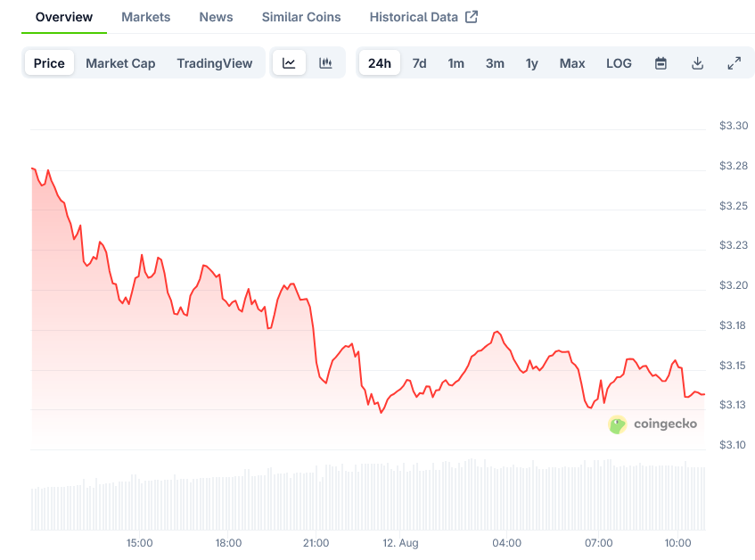Open Historical Data external link
Screen dimensions: 755x560
(423, 17)
